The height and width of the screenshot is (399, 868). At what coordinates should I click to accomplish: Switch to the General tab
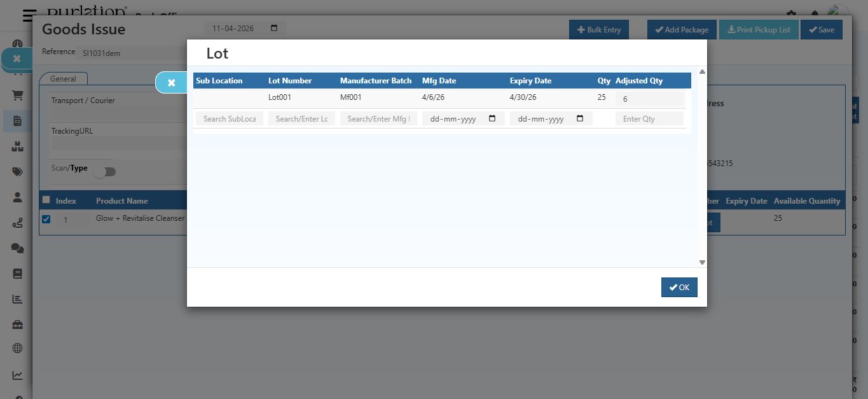pyautogui.click(x=63, y=78)
